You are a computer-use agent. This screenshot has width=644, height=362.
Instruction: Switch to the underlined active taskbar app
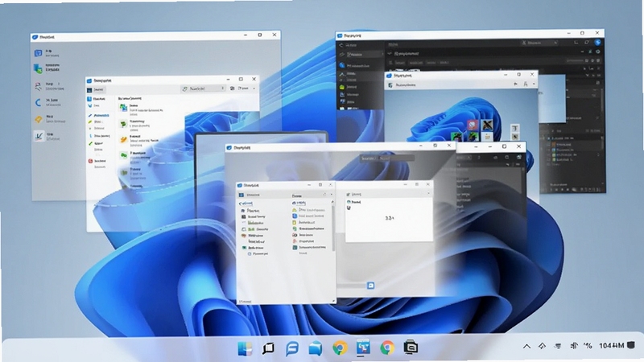tap(363, 348)
